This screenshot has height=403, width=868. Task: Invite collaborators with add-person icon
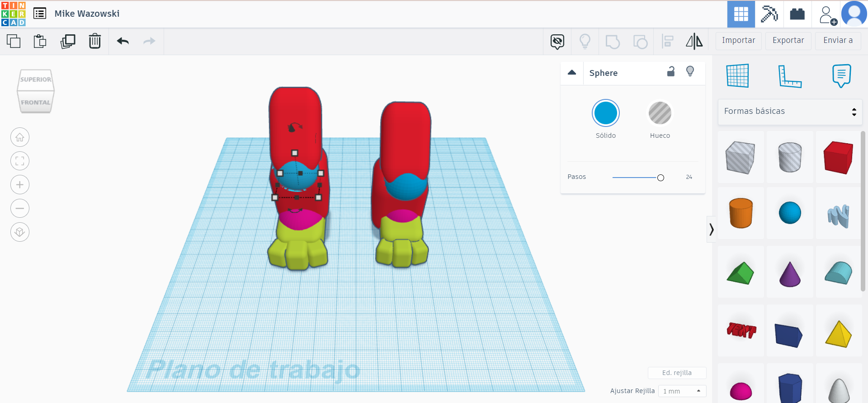pos(827,15)
